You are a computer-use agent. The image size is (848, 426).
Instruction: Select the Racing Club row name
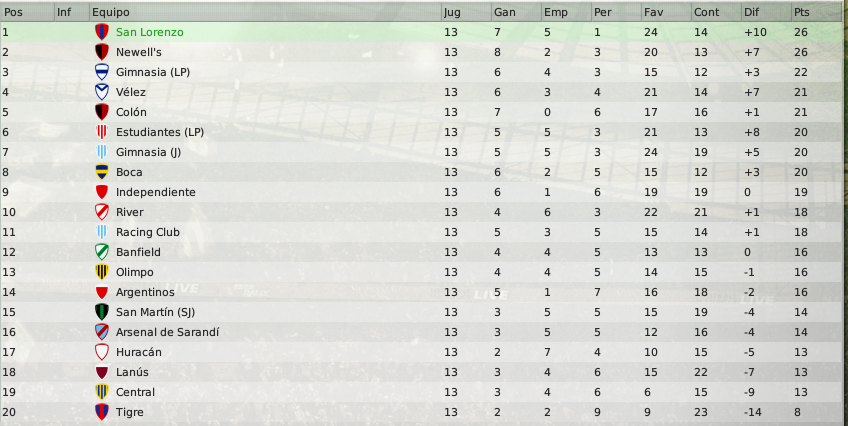click(148, 232)
